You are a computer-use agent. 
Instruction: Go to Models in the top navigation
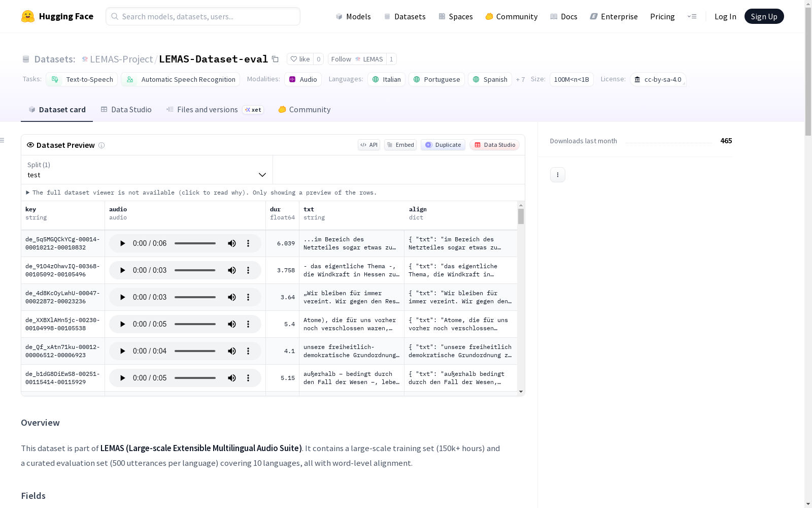click(353, 16)
